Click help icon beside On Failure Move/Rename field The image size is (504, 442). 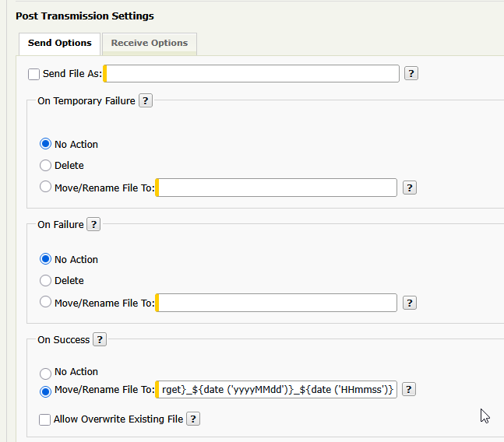pyautogui.click(x=410, y=303)
